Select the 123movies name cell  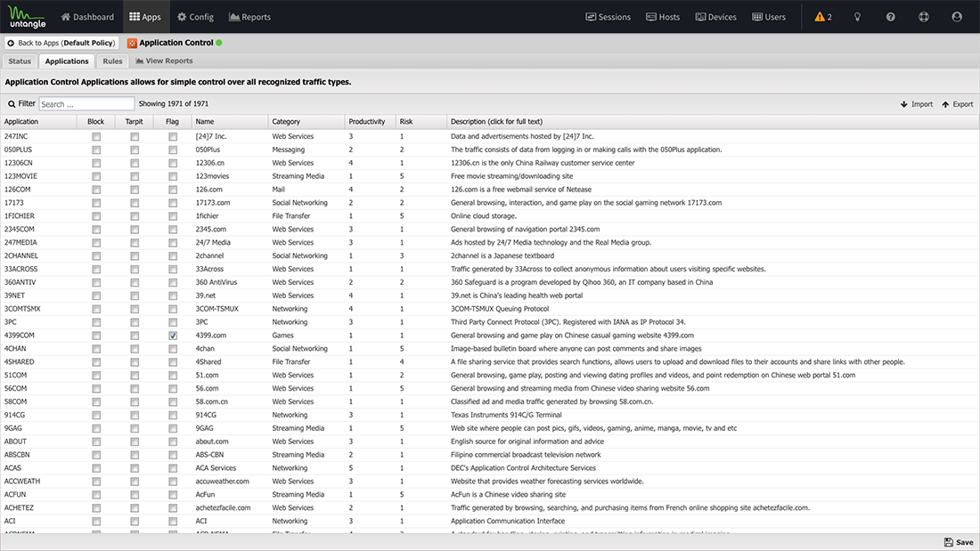coord(213,176)
